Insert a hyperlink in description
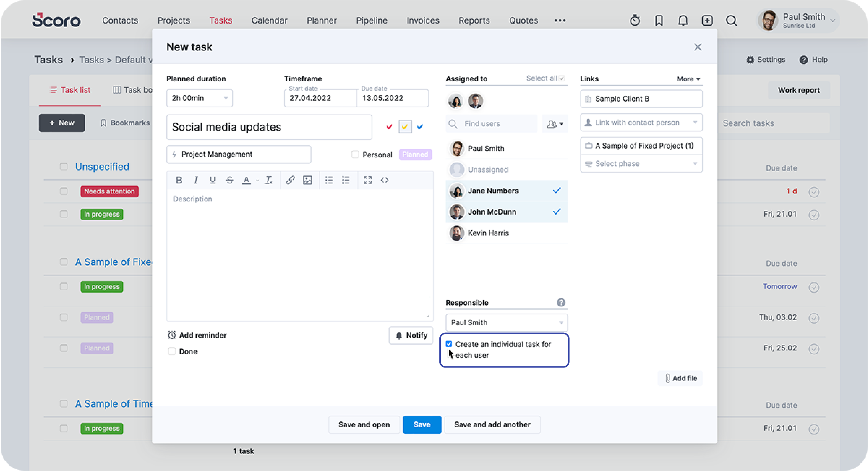This screenshot has height=471, width=868. tap(290, 180)
